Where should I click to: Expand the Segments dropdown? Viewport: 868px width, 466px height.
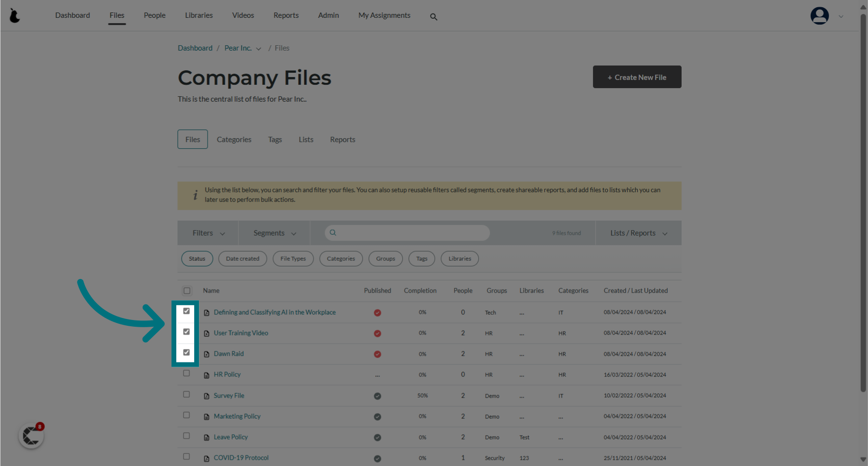(275, 233)
